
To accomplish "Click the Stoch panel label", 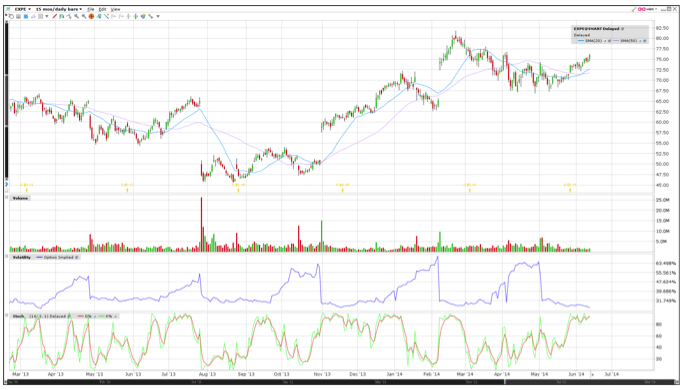I will coord(18,316).
